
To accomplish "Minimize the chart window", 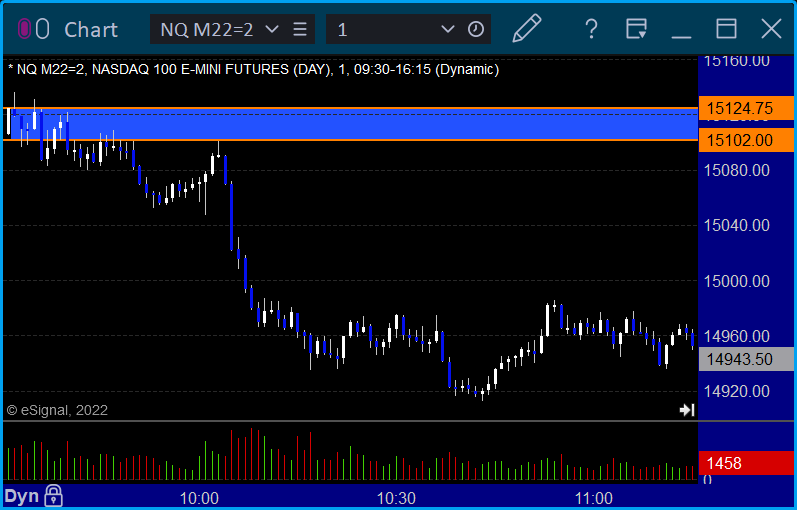I will [681, 37].
